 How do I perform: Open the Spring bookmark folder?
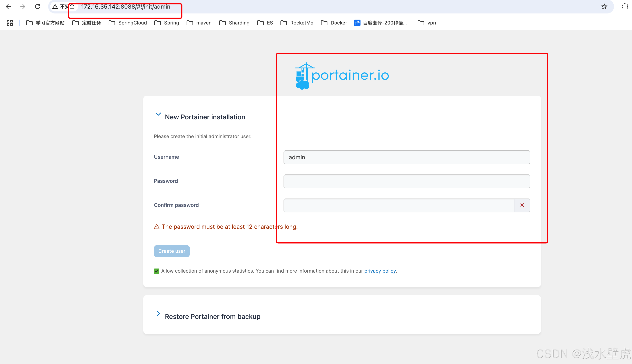pyautogui.click(x=167, y=23)
